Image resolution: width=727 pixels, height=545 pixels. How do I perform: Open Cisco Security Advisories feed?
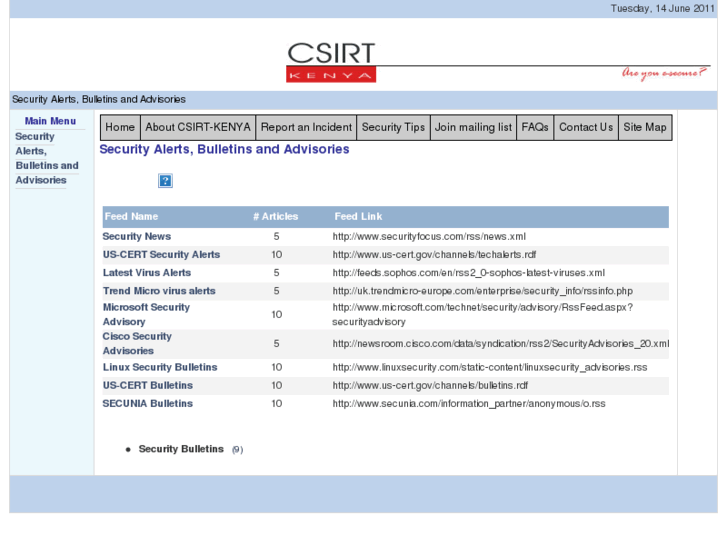137,344
